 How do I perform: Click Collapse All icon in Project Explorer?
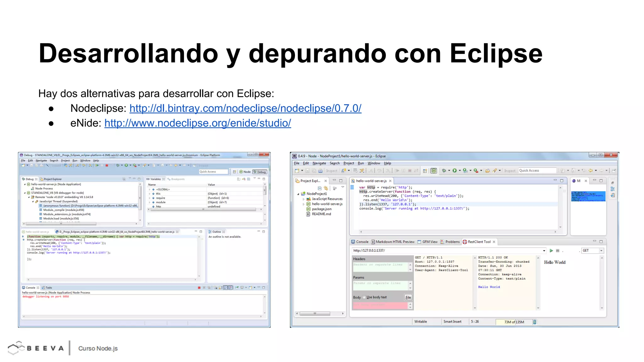coord(319,188)
